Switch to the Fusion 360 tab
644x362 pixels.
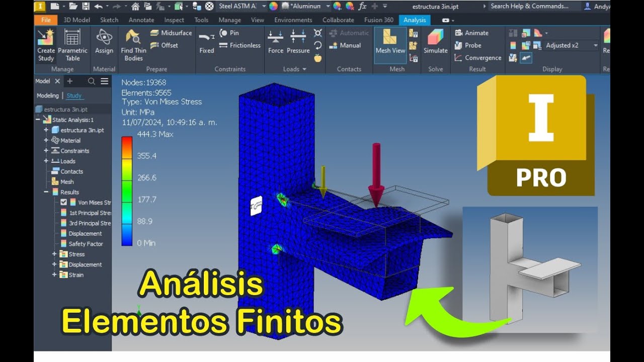[379, 20]
